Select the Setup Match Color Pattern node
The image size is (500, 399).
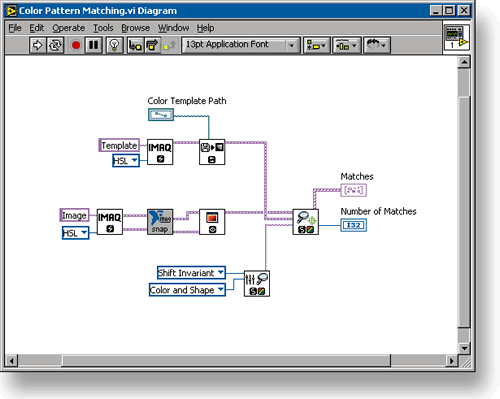pyautogui.click(x=257, y=283)
